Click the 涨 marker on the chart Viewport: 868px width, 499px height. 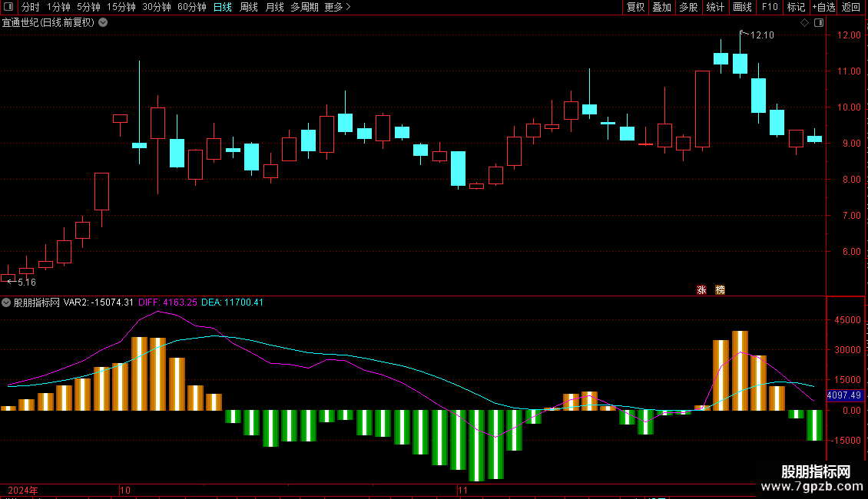coord(701,290)
